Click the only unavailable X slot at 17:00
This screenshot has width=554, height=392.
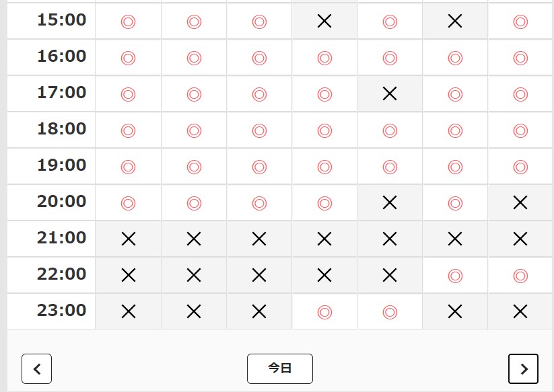389,93
